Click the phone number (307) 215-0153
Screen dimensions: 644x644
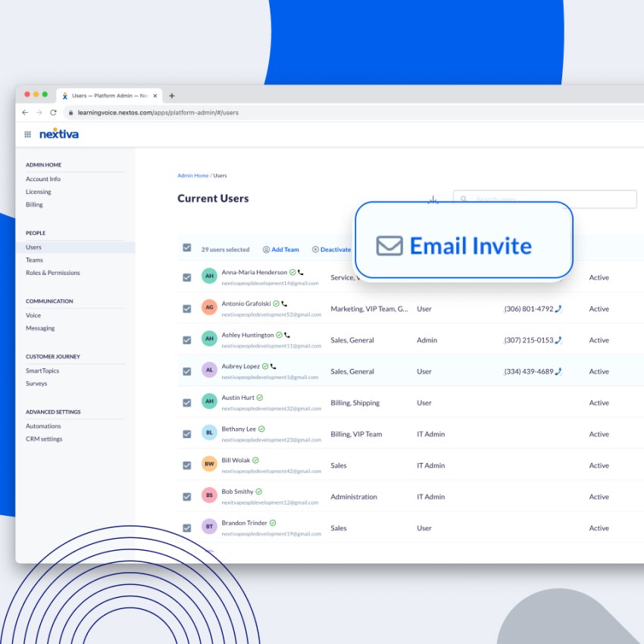[x=529, y=340]
